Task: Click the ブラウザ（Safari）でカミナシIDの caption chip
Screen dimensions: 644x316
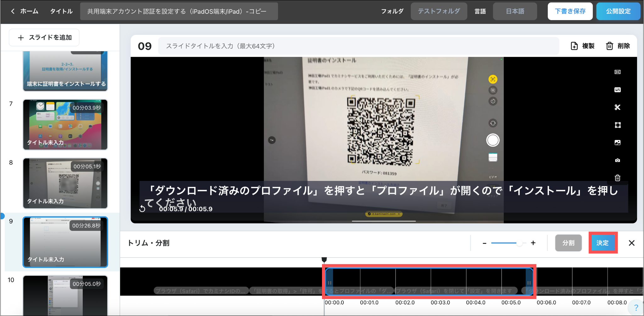Action: click(x=201, y=291)
